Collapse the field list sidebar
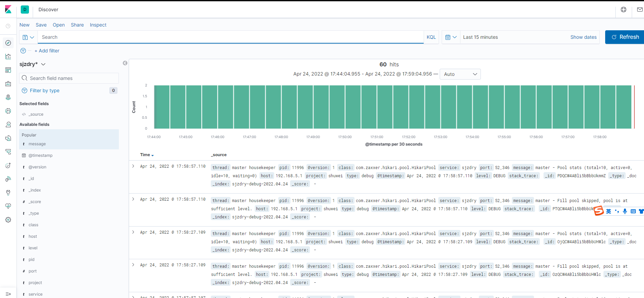644x298 pixels. pyautogui.click(x=125, y=63)
